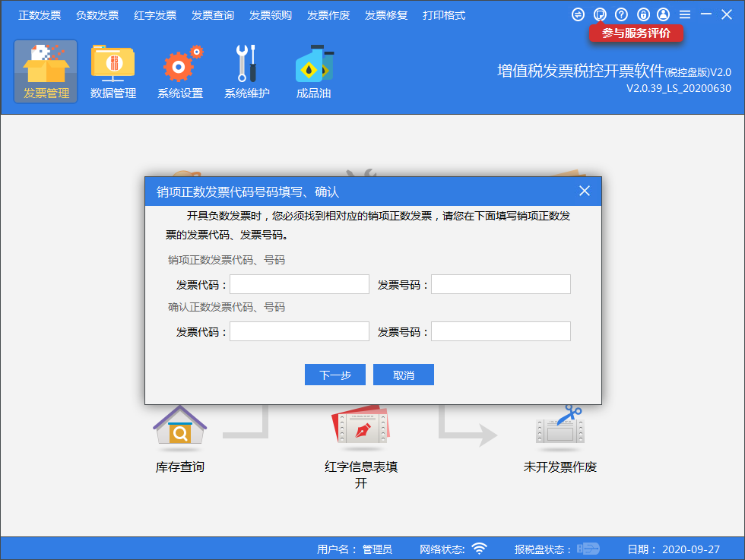Viewport: 745px width, 560px height.
Task: Open the help question mark icon
Action: (x=621, y=14)
